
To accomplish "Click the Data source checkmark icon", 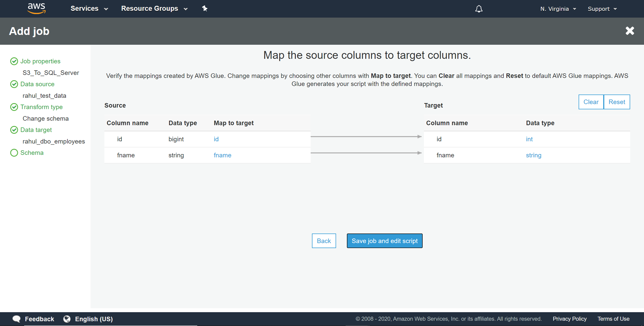I will pos(14,84).
